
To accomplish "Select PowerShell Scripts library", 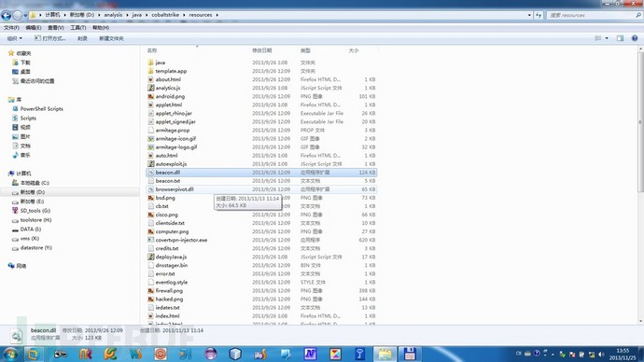I will pyautogui.click(x=37, y=109).
